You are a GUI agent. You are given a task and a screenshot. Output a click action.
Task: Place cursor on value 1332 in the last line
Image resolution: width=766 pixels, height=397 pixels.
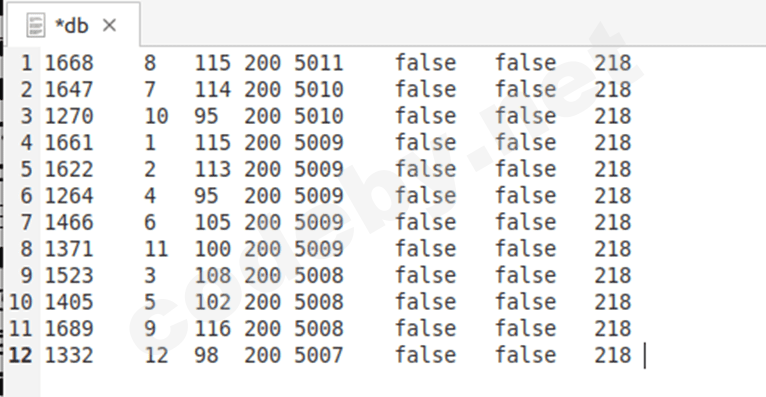69,355
